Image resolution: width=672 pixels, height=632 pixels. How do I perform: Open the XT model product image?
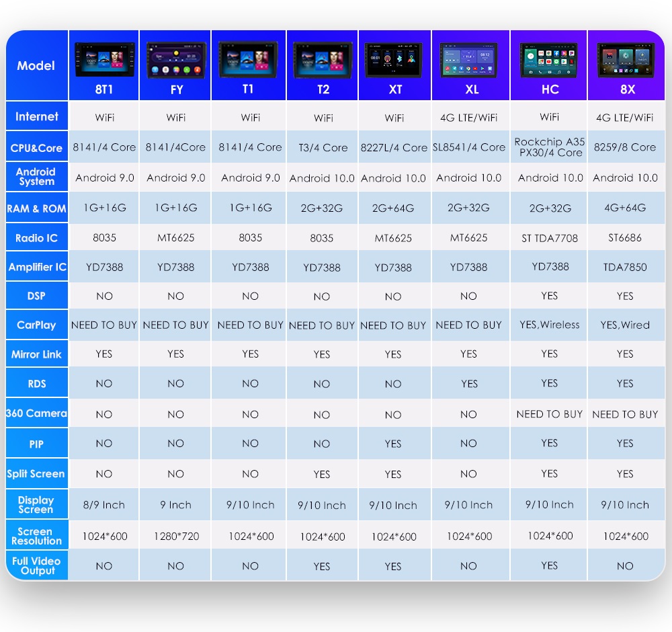[394, 60]
